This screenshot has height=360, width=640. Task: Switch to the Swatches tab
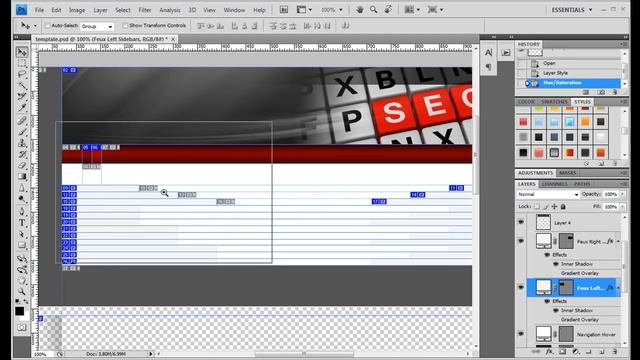tap(554, 102)
